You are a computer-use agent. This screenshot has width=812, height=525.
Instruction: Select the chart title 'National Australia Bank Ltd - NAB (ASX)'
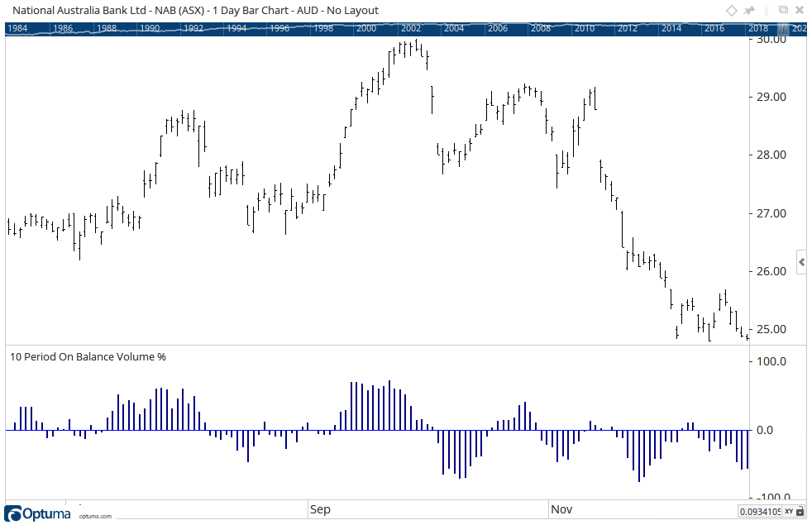point(108,11)
